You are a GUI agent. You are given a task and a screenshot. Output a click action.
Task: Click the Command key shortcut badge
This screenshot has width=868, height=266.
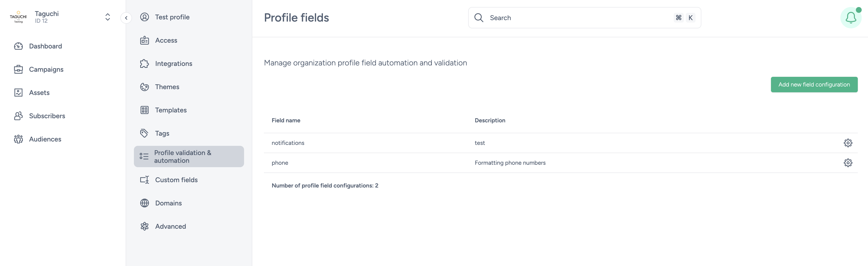678,17
